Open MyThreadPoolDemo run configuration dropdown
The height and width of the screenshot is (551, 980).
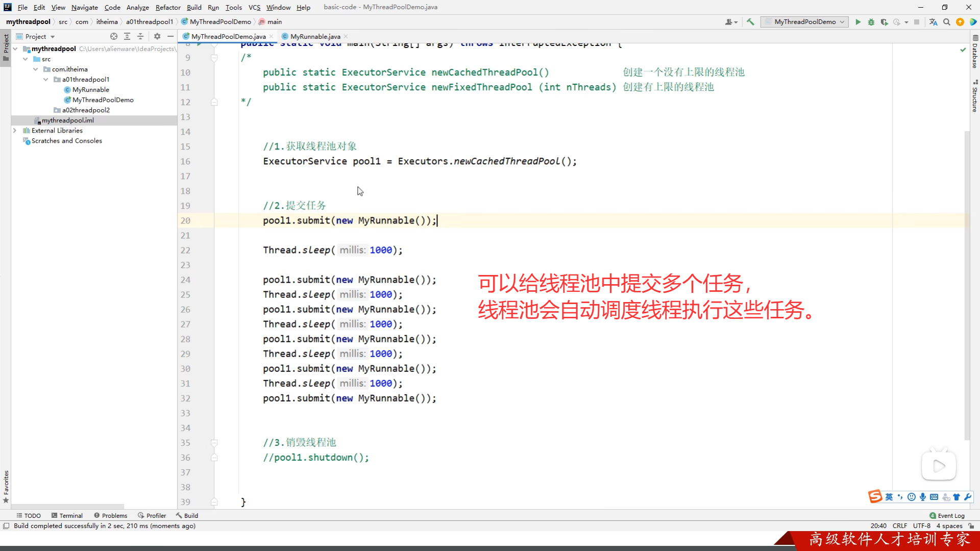coord(804,22)
